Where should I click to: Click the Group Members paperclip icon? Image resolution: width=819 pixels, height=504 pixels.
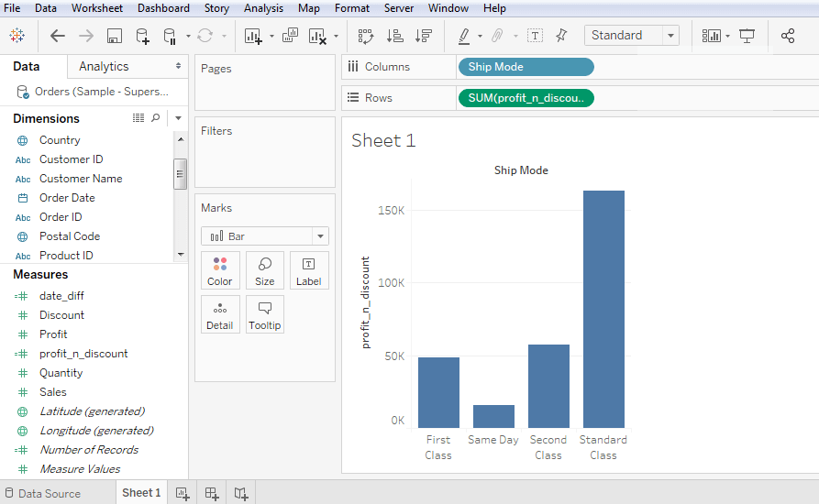tap(497, 36)
